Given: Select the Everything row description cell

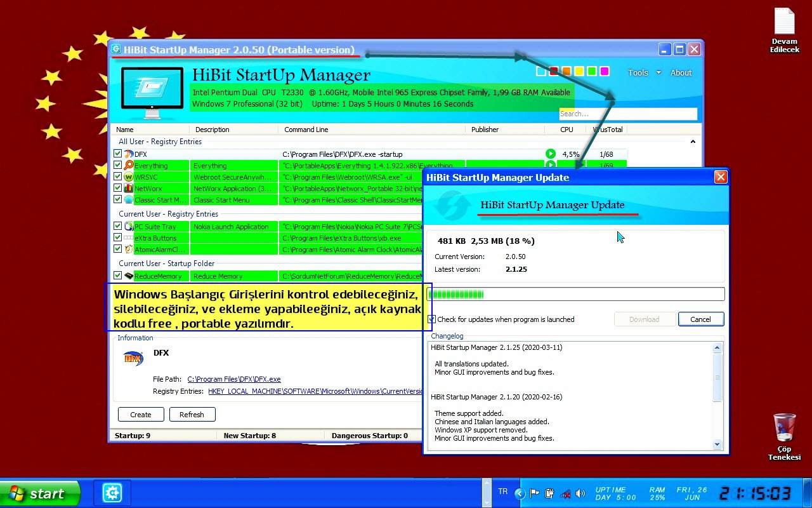Looking at the screenshot, I should tap(233, 166).
